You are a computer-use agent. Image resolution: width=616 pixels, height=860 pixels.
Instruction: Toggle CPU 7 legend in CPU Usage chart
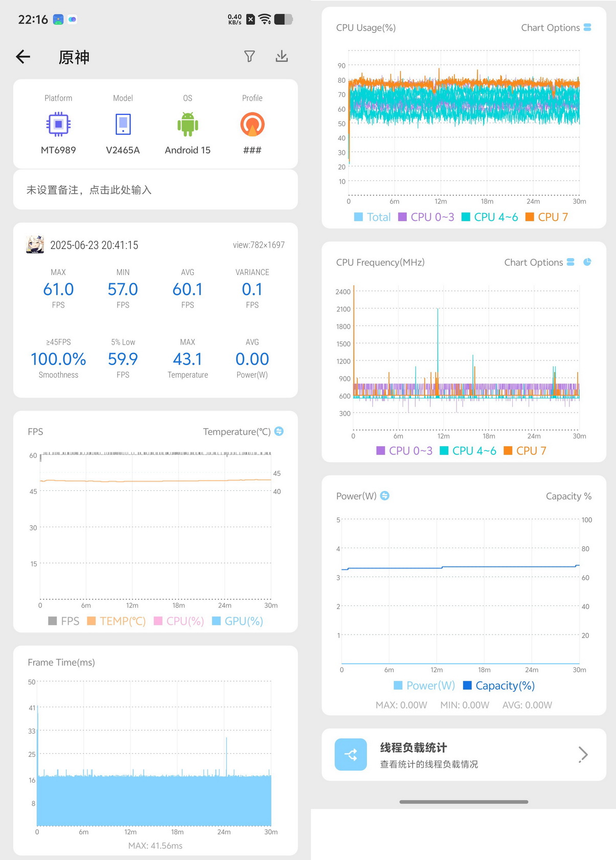(547, 217)
